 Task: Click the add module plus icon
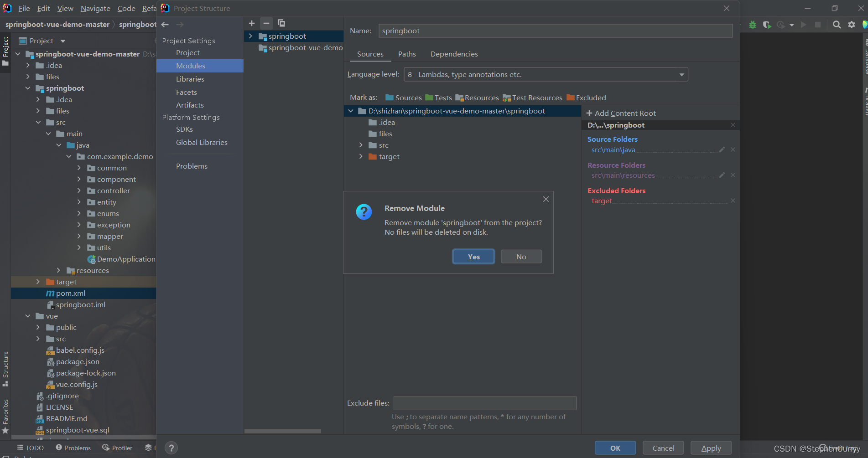(252, 23)
